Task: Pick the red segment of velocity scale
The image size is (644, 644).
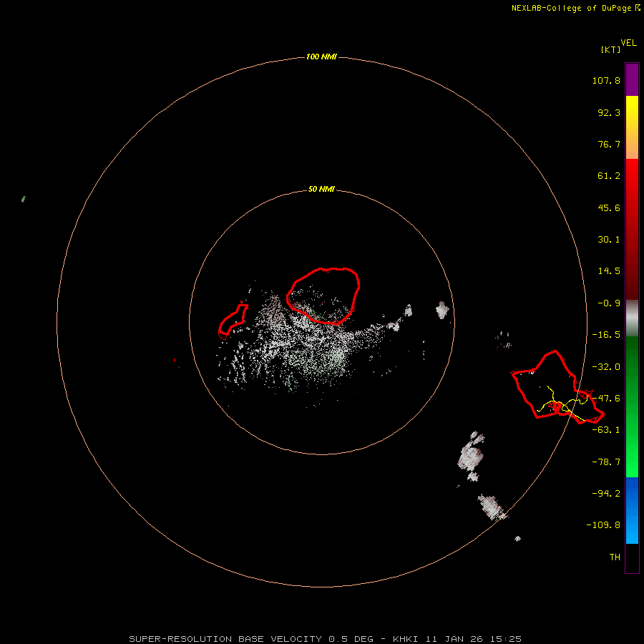Action: (x=632, y=229)
